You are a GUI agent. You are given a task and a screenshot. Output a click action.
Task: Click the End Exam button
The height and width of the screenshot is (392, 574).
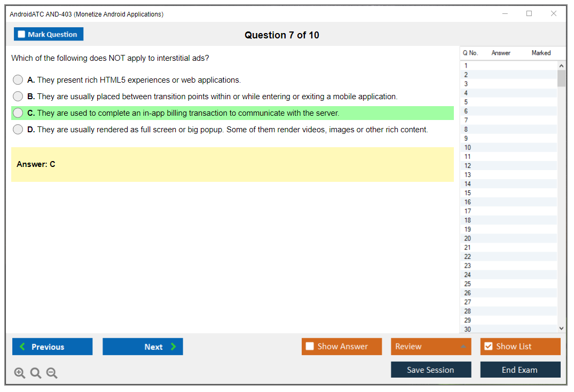[x=520, y=370]
